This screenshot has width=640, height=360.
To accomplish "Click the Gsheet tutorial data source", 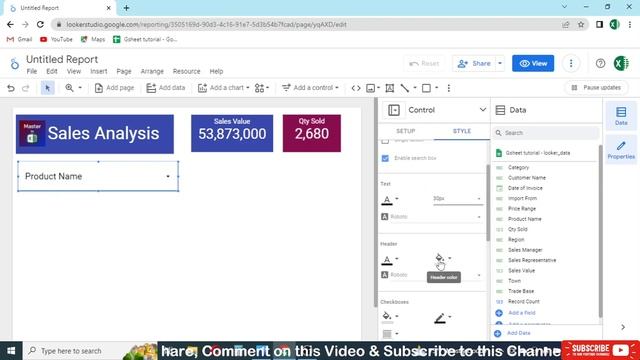I will [538, 153].
